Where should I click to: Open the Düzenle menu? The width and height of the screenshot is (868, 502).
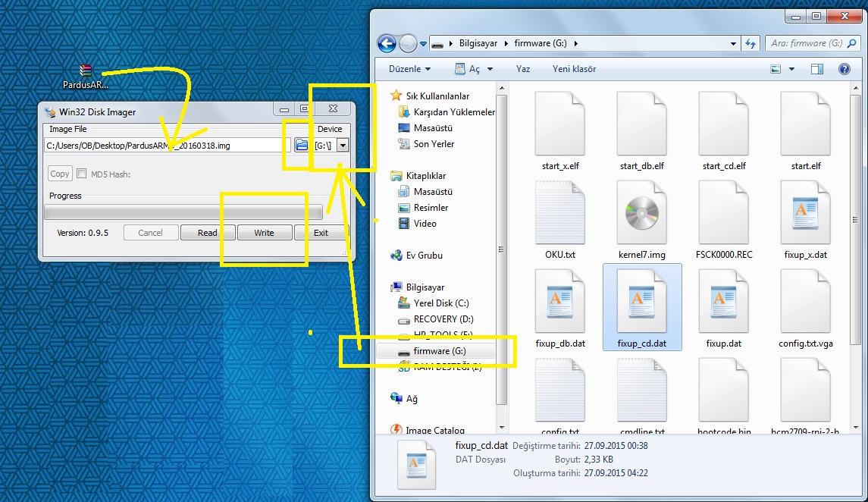point(409,69)
